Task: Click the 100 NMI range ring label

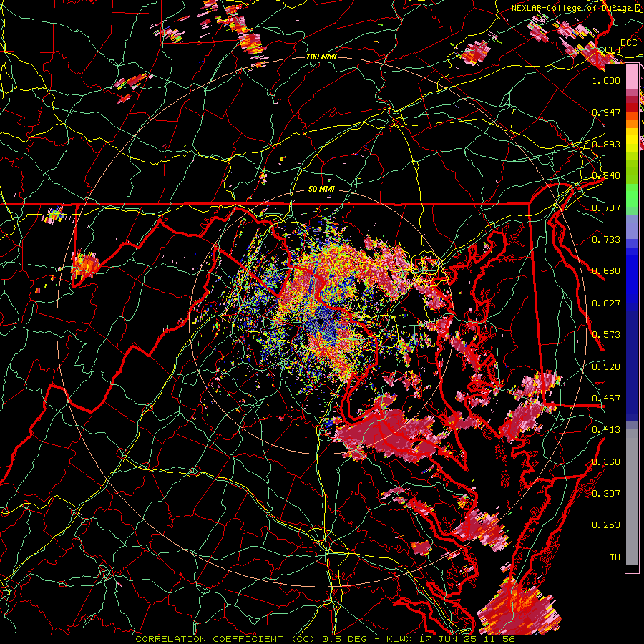Action: (321, 57)
